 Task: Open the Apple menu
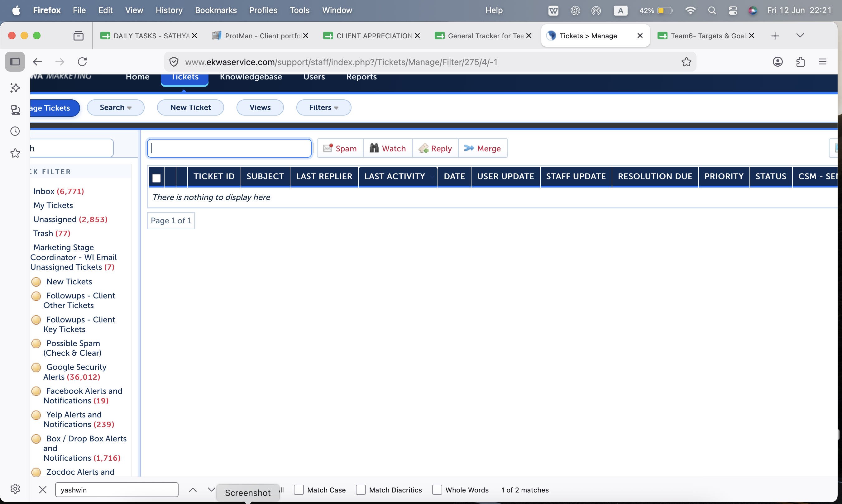pos(16,11)
